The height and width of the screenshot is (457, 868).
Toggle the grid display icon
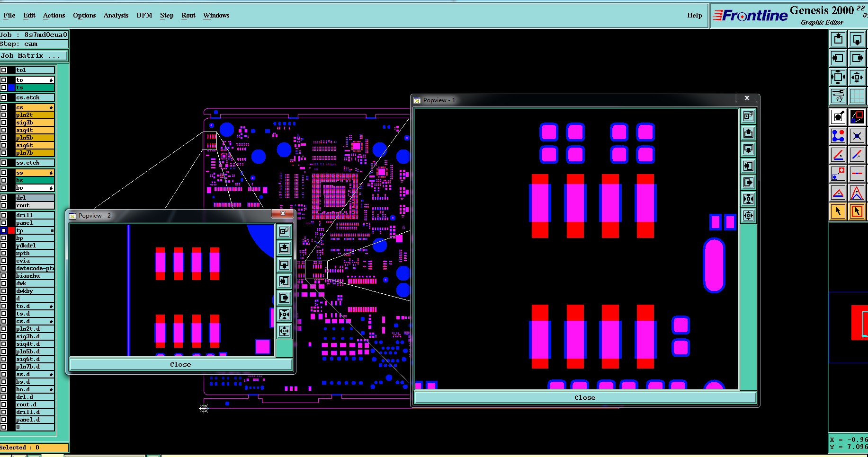tap(857, 96)
